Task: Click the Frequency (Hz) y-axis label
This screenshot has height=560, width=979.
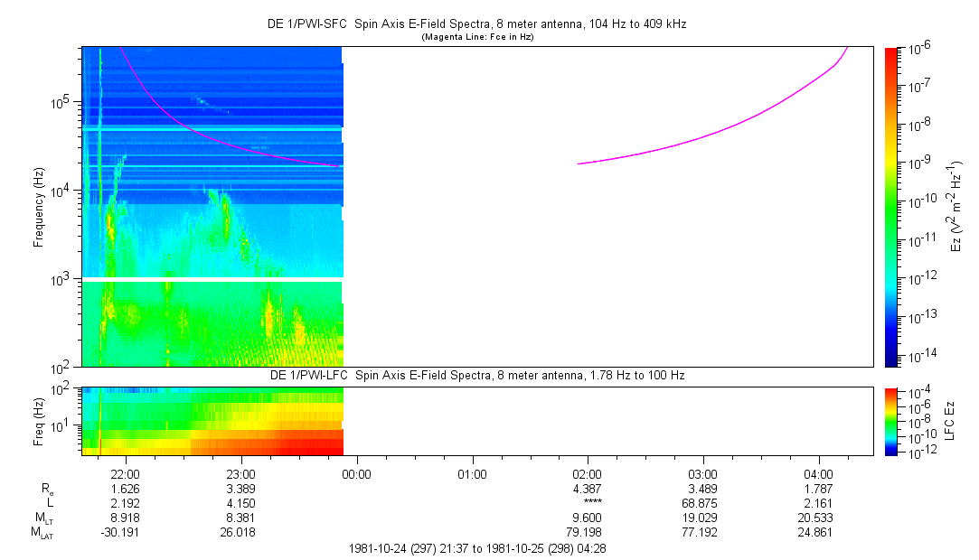Action: click(x=39, y=207)
